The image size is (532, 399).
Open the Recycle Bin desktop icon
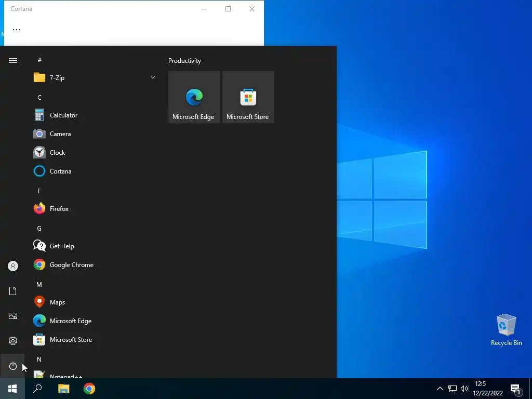pyautogui.click(x=506, y=330)
